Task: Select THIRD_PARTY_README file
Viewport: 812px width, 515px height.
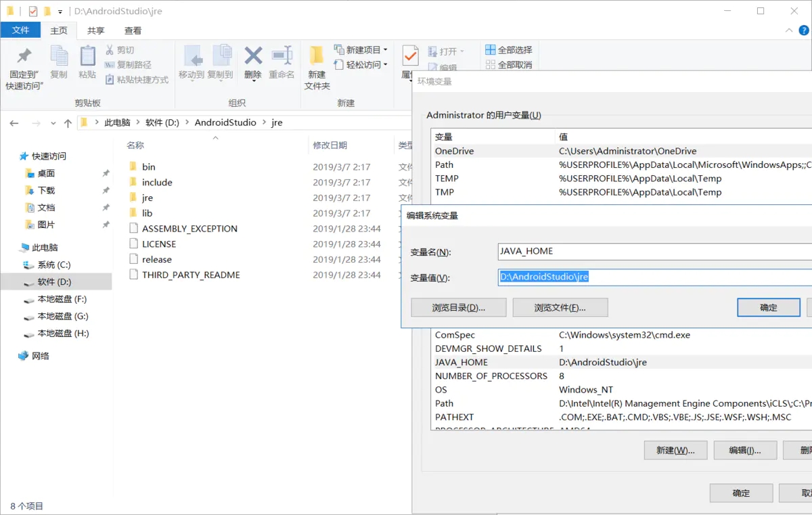Action: [x=191, y=275]
